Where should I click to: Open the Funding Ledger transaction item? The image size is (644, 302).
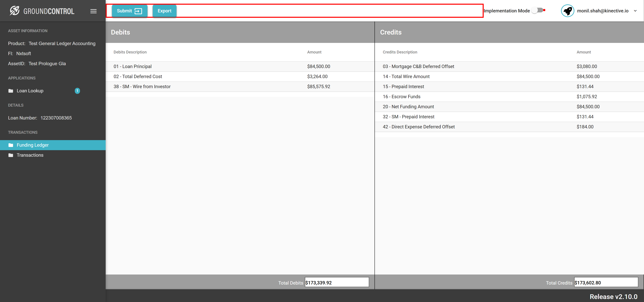tap(33, 145)
